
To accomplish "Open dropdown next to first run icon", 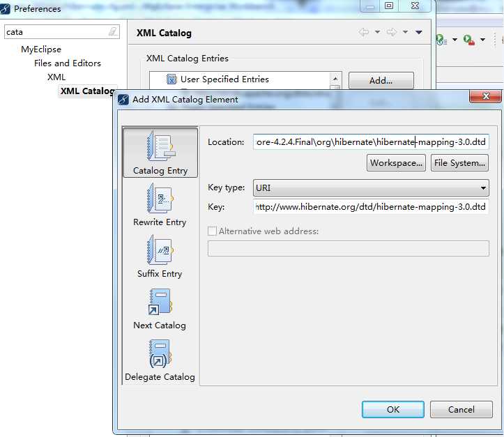I will click(455, 40).
